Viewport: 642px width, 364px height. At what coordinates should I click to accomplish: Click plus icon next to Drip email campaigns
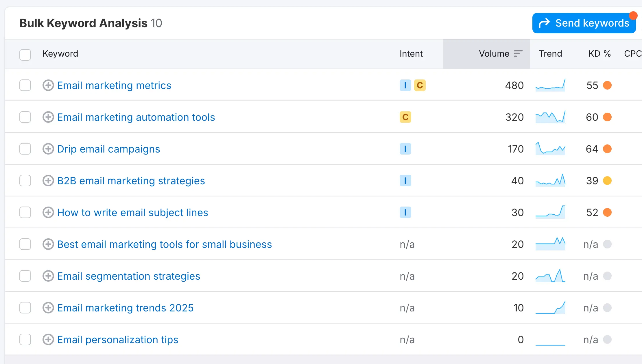pos(48,149)
